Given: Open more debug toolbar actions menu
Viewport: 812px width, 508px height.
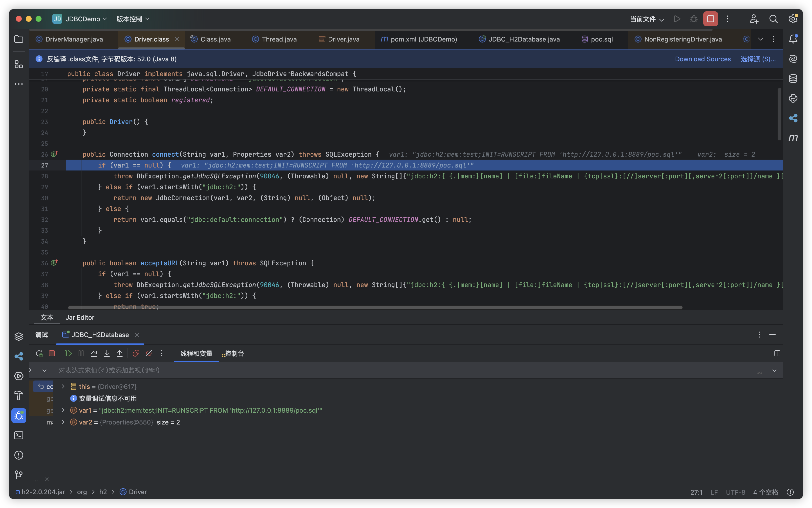Looking at the screenshot, I should 162,353.
